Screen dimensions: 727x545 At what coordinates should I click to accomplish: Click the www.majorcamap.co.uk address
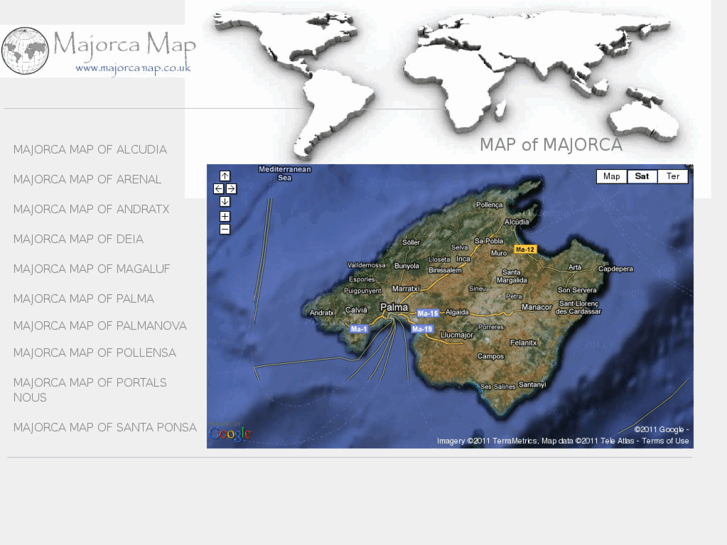133,68
